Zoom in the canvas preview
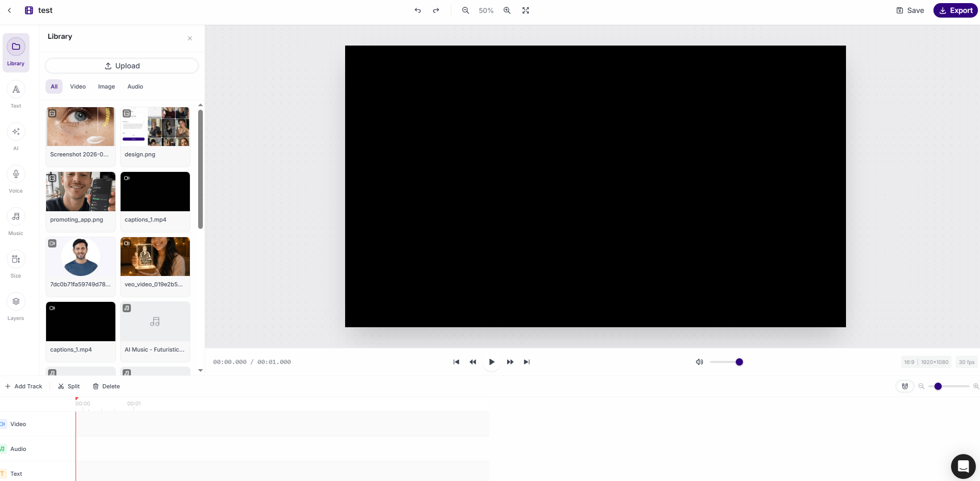 point(507,10)
